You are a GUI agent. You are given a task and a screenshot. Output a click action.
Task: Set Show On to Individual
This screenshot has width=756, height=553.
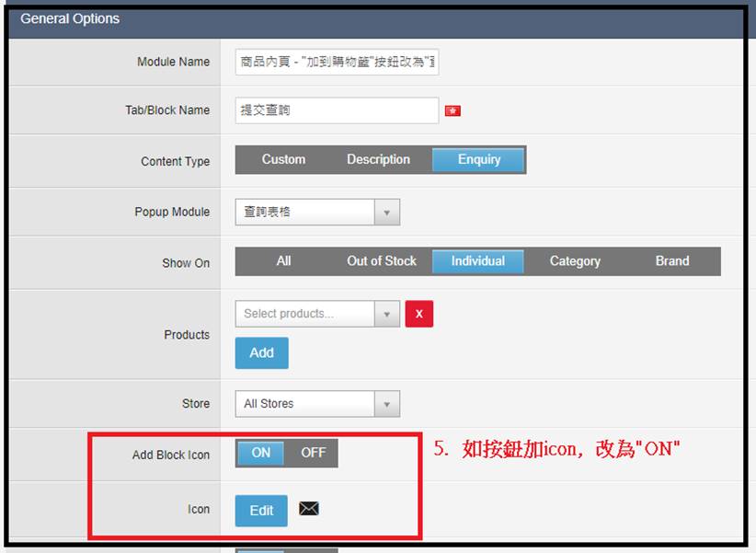pos(477,261)
